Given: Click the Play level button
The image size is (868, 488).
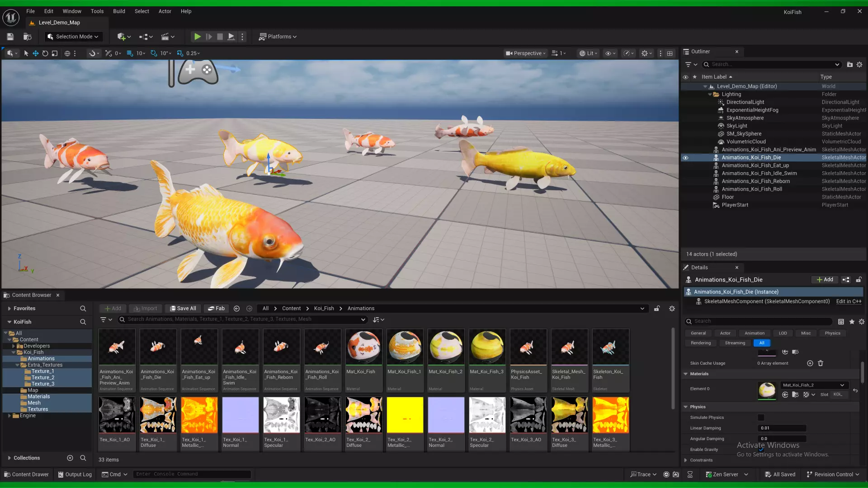Looking at the screenshot, I should (197, 37).
